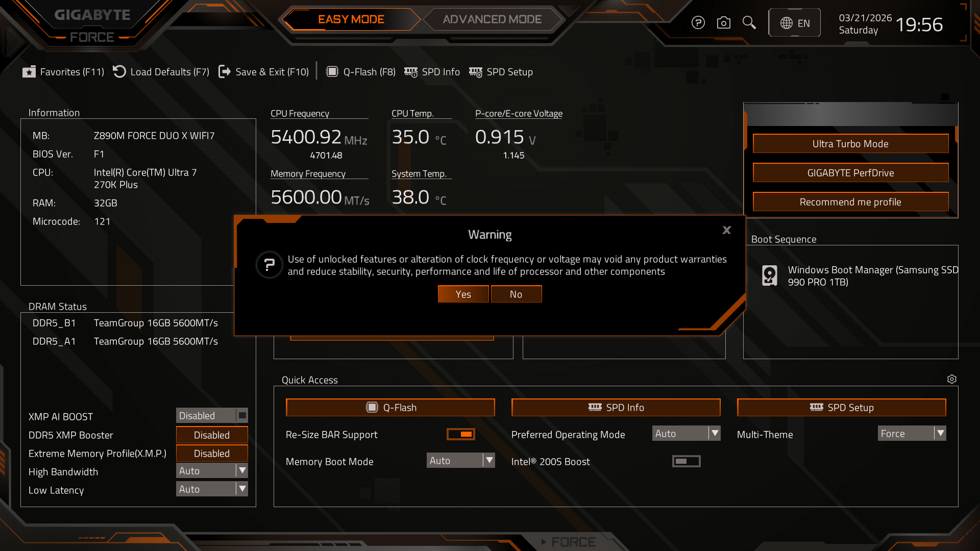Click the Ultra Turbo Mode button
This screenshot has width=980, height=551.
tap(850, 144)
